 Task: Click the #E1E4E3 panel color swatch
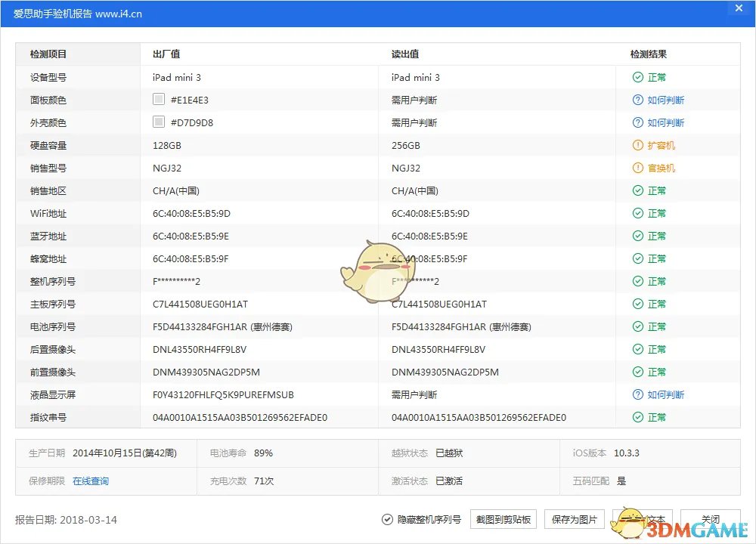click(x=159, y=98)
